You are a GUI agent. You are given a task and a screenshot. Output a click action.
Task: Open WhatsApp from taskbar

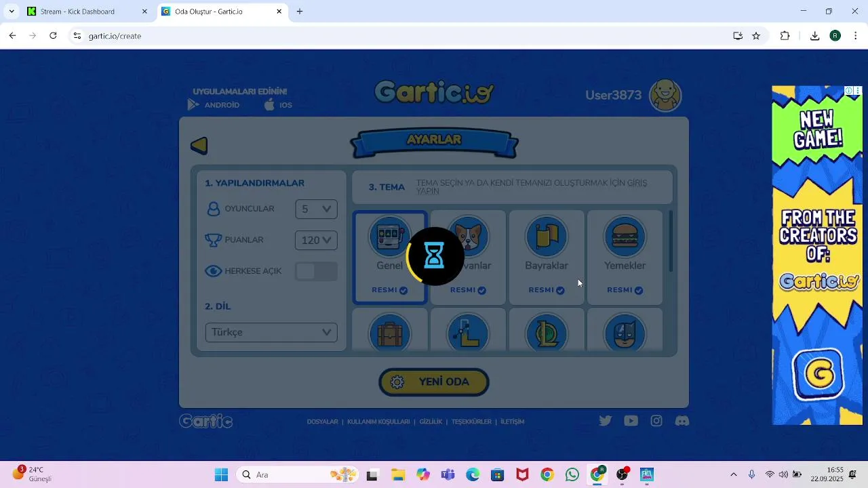(572, 475)
